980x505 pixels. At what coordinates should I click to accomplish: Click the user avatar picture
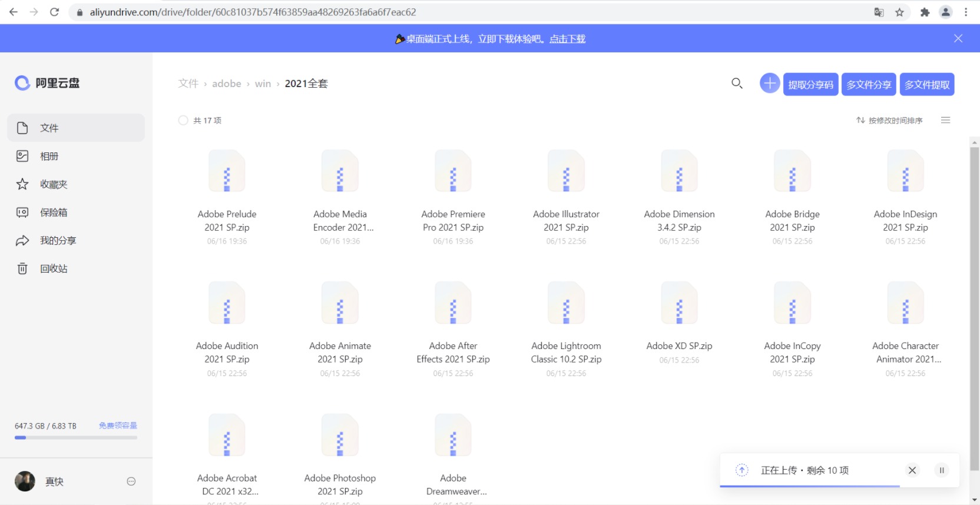(25, 481)
